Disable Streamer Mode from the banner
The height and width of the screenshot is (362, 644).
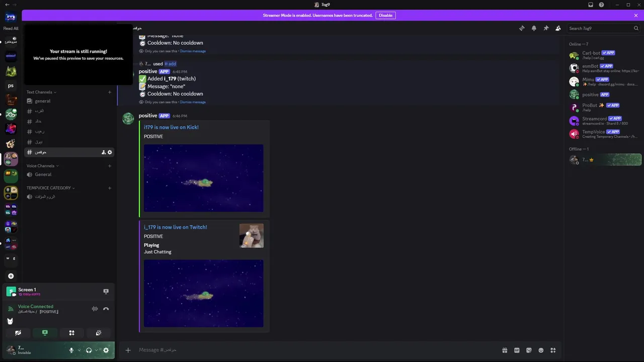point(385,15)
